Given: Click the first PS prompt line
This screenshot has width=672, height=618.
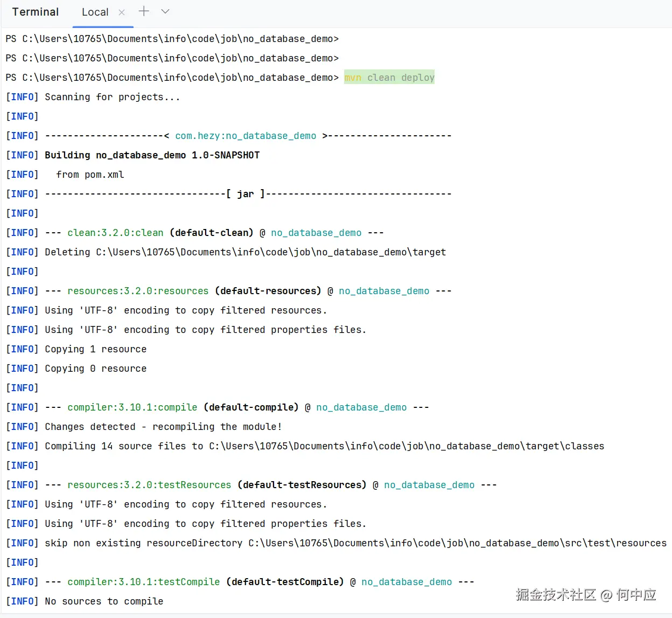Looking at the screenshot, I should coord(172,39).
